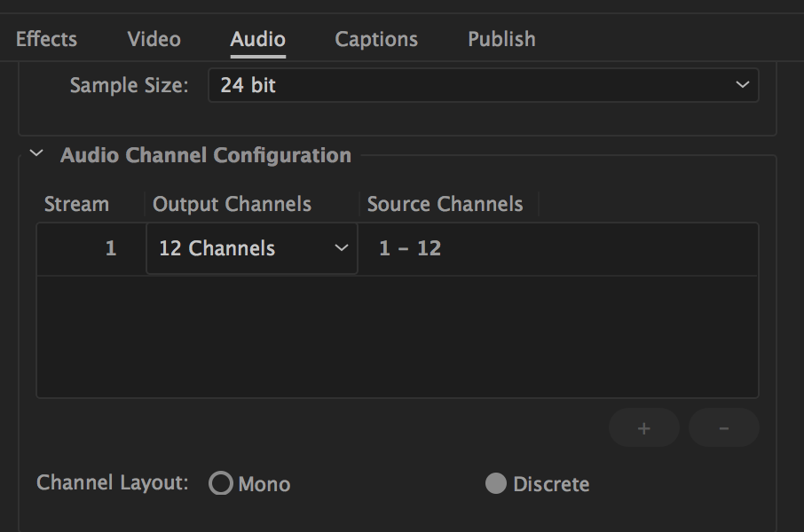The image size is (804, 532).
Task: Click the empty area of the stream list
Action: (x=397, y=337)
